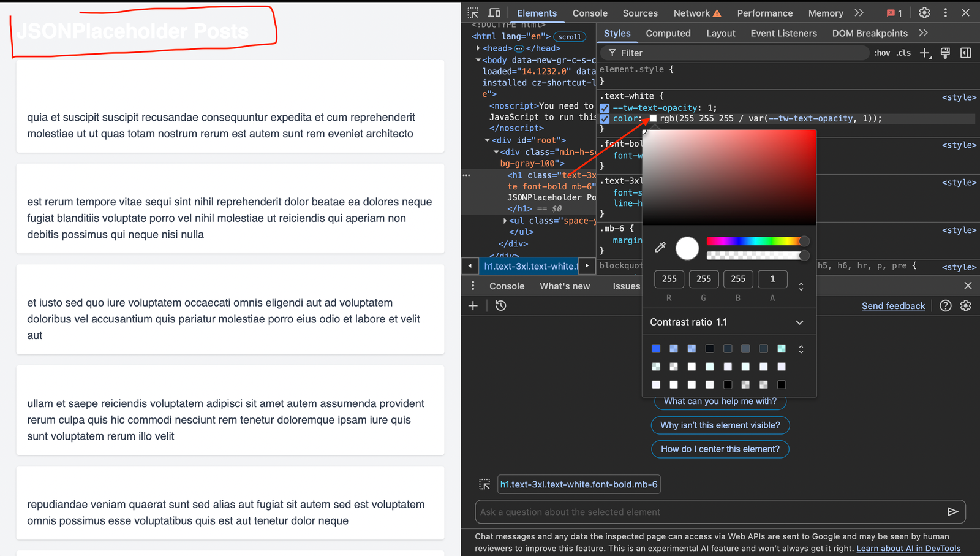Open the Memory tab
This screenshot has height=556, width=980.
(x=826, y=13)
